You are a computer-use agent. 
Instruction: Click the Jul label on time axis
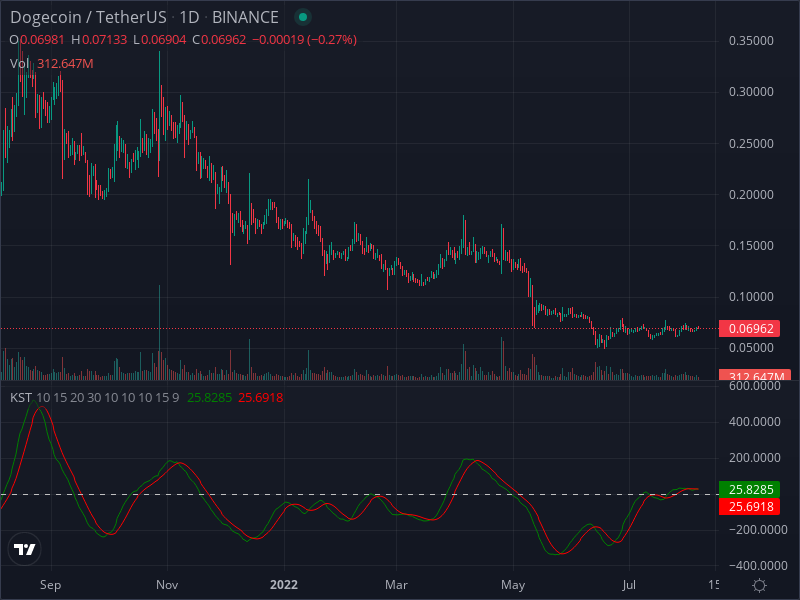point(629,585)
